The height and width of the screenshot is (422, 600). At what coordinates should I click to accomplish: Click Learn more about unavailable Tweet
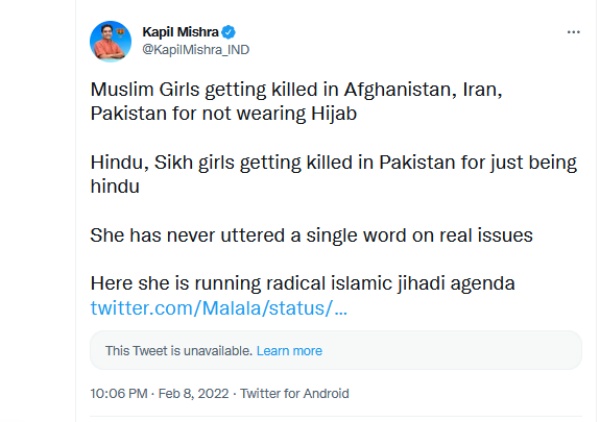coord(290,351)
